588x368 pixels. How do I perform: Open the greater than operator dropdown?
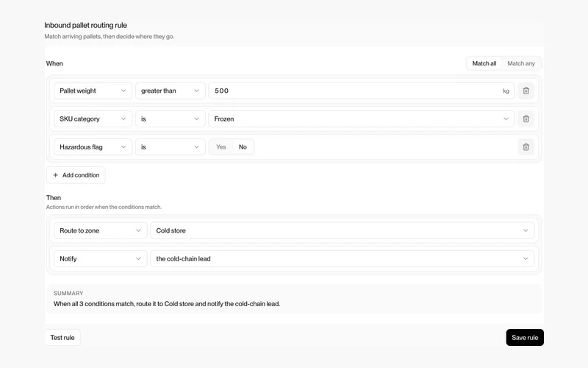pos(171,91)
